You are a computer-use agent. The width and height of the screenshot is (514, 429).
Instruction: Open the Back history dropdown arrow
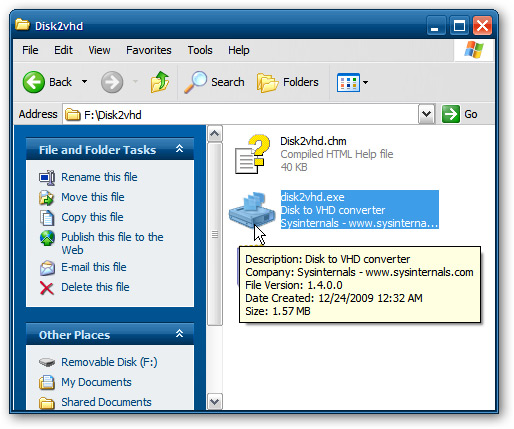pyautogui.click(x=85, y=82)
